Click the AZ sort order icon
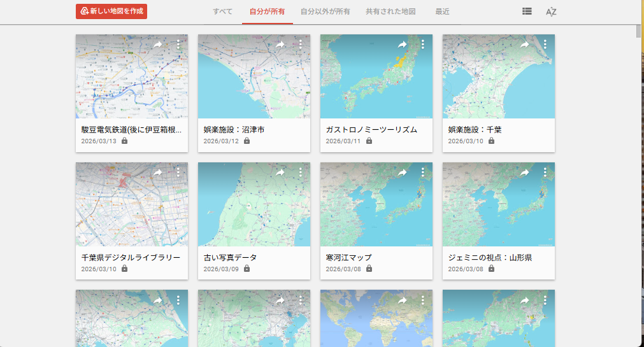 [551, 11]
